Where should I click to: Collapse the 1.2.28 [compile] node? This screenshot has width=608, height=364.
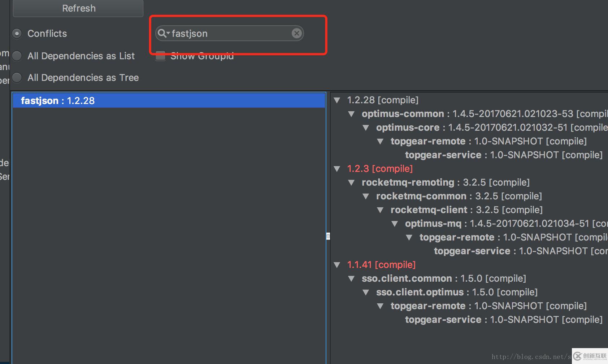point(337,100)
